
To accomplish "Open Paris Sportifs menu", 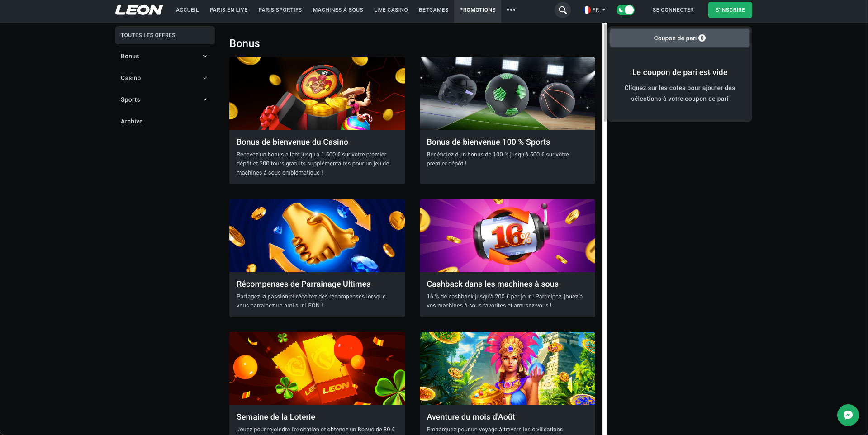I will 280,10.
